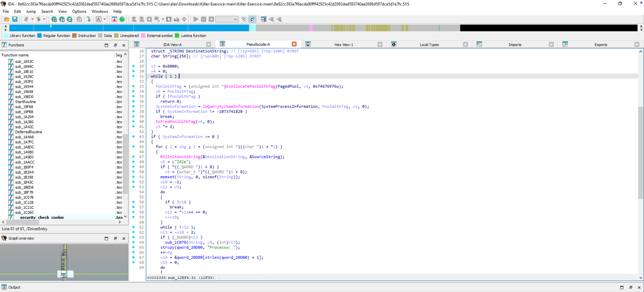Click the Lumina function legend color swatch
This screenshot has height=292, width=644.
(x=177, y=36)
